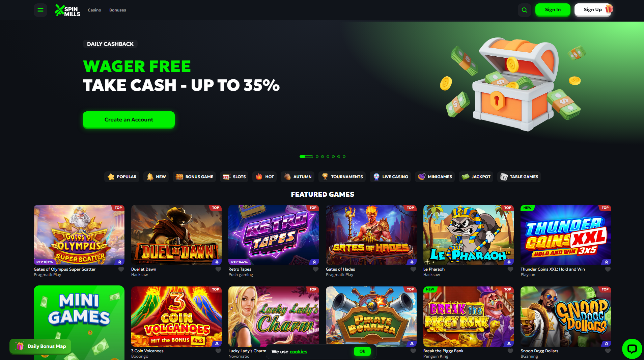The image size is (644, 360).
Task: Open the Casino menu item
Action: point(94,10)
